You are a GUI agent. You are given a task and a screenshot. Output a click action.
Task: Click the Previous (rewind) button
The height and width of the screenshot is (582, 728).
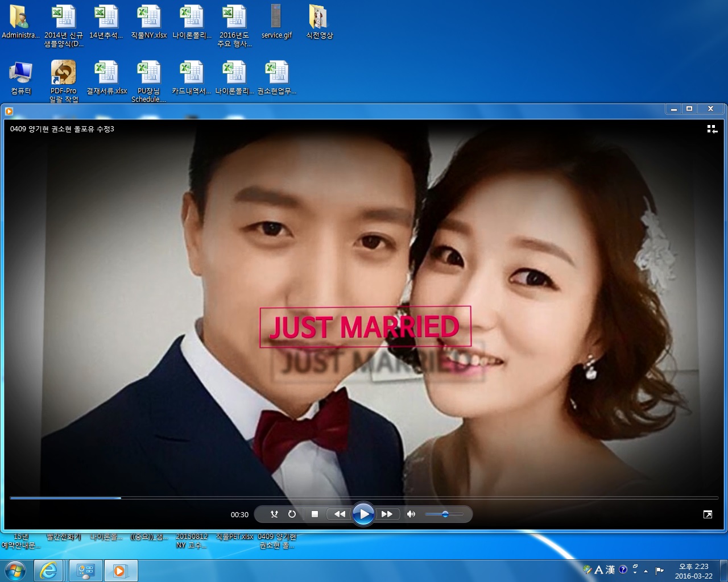tap(340, 514)
